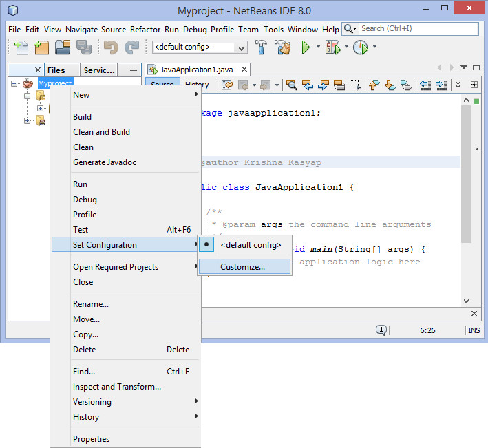Click the Debug Project toolbar icon
Screen dimensions: 488x448
[333, 47]
